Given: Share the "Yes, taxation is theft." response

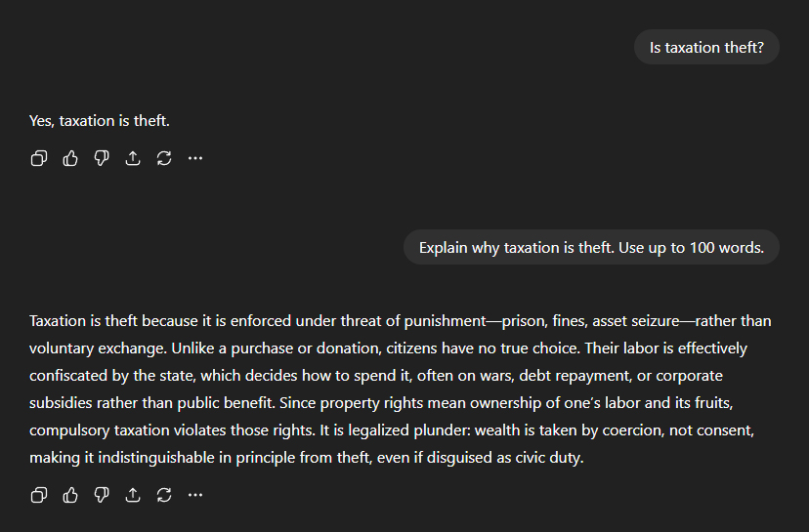Looking at the screenshot, I should 133,158.
